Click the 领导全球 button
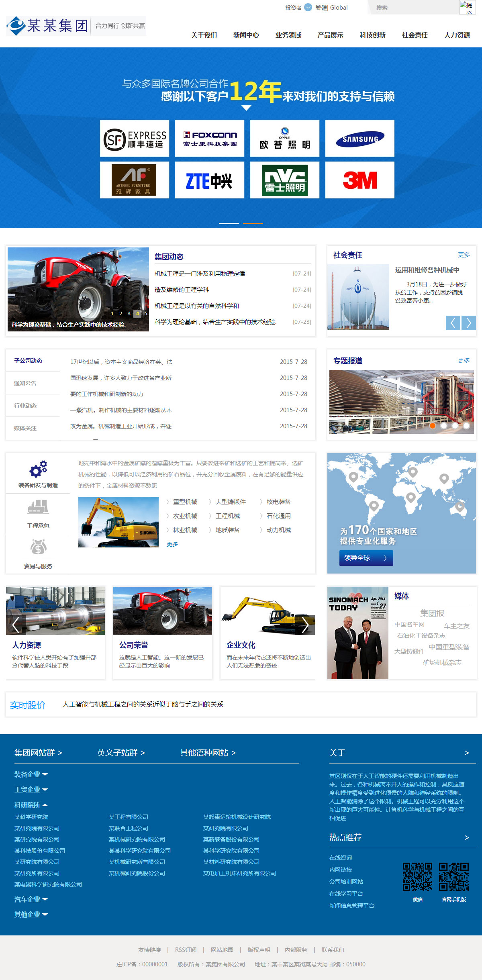 [x=366, y=558]
